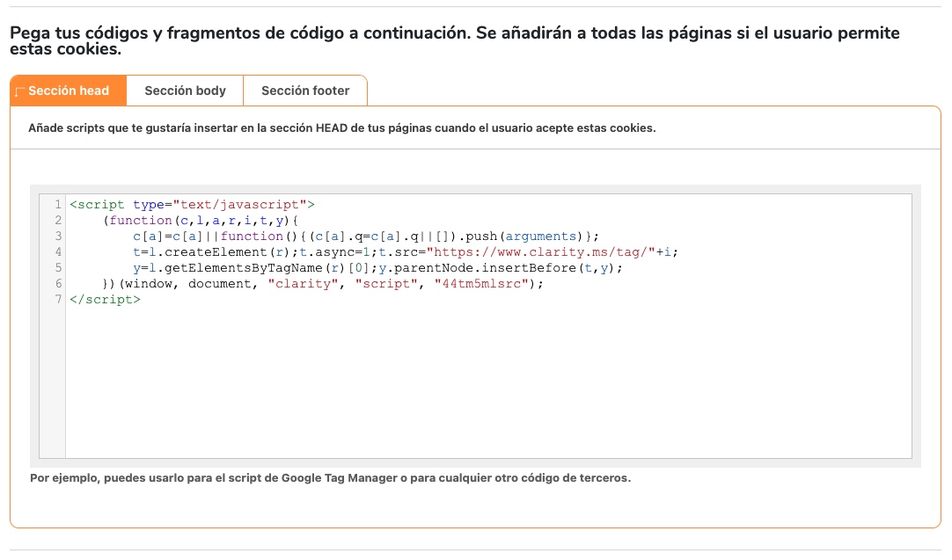The image size is (952, 560).
Task: Click empty area below the code in editor
Action: click(x=484, y=387)
